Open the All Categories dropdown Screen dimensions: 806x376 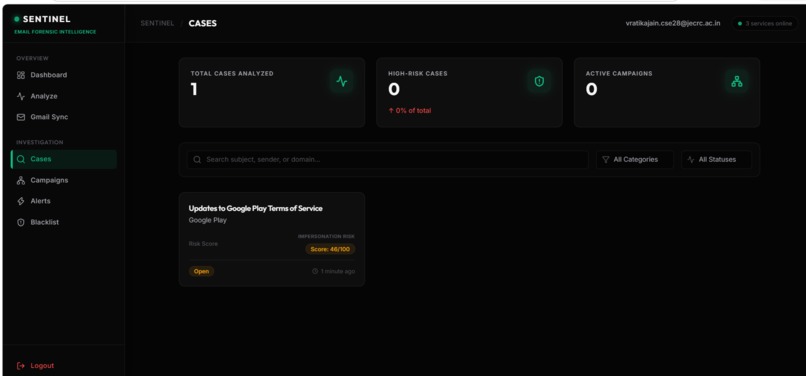(635, 159)
